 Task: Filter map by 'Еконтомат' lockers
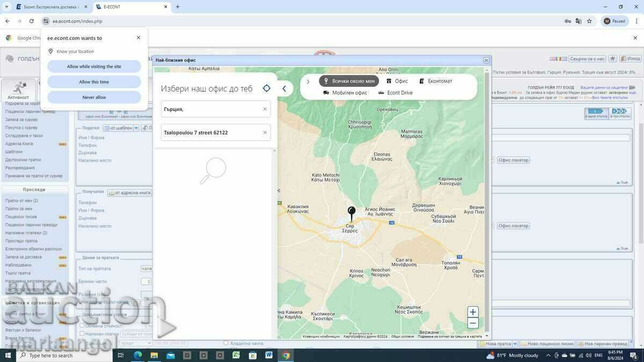436,81
